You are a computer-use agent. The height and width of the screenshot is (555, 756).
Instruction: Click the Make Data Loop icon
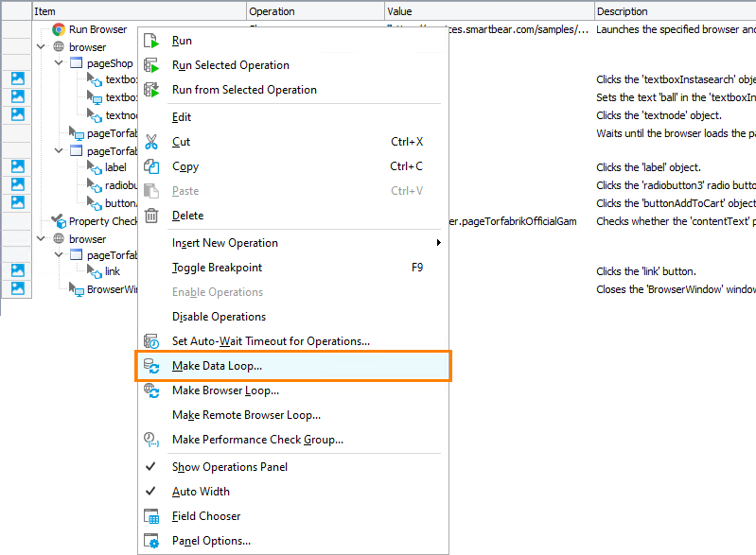pos(151,366)
